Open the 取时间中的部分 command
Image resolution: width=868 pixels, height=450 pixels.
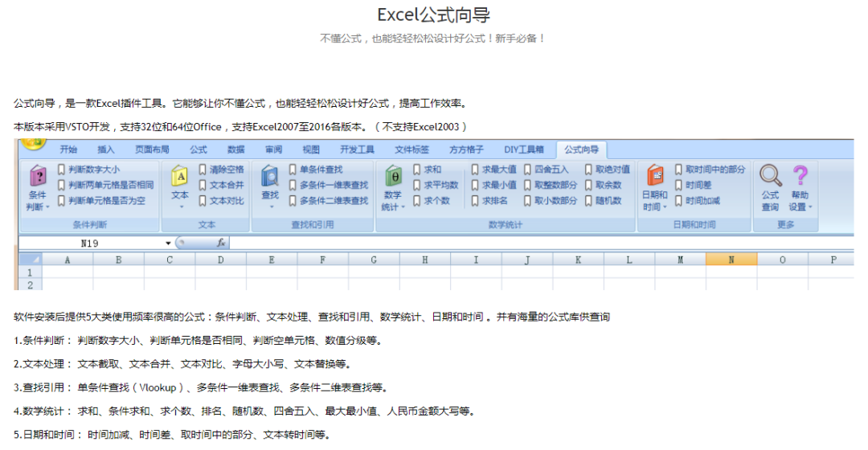point(710,170)
